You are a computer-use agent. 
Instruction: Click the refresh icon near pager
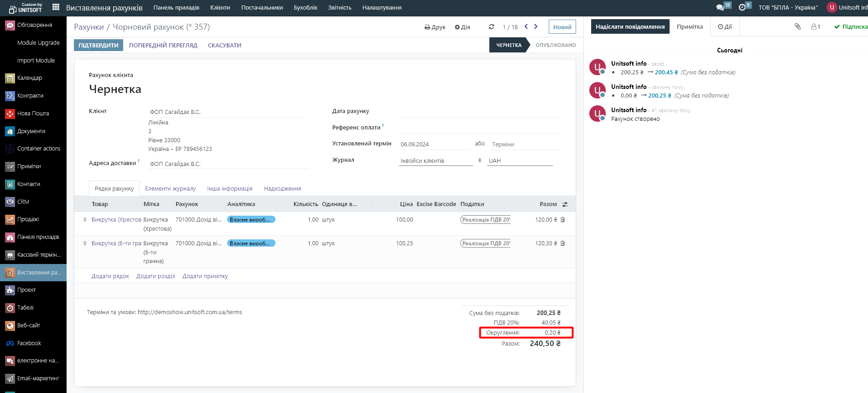point(491,27)
